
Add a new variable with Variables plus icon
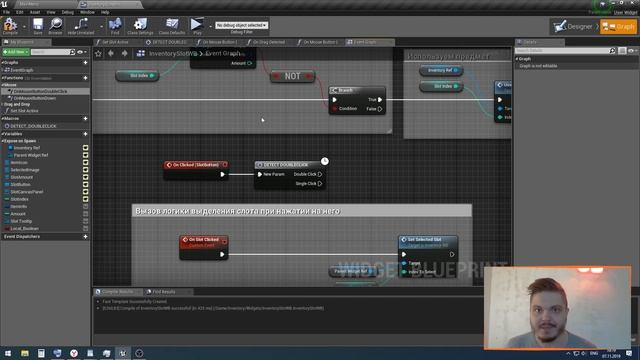coord(85,133)
